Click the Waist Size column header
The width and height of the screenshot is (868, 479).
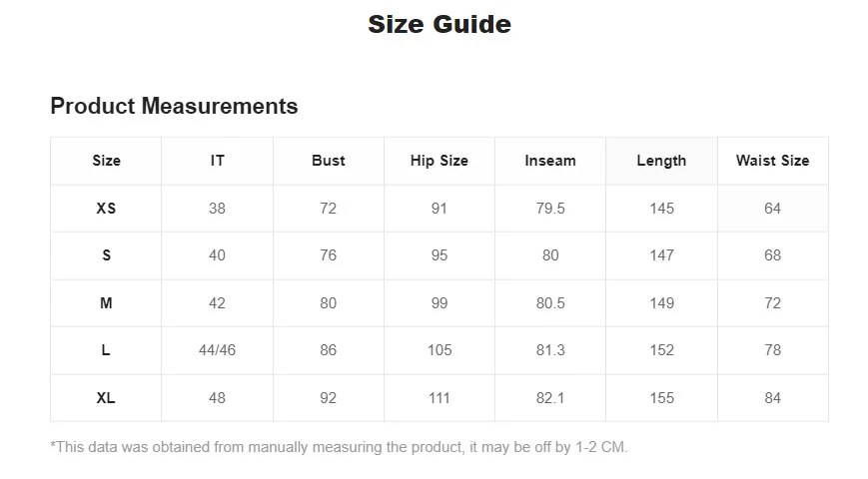pyautogui.click(x=772, y=161)
